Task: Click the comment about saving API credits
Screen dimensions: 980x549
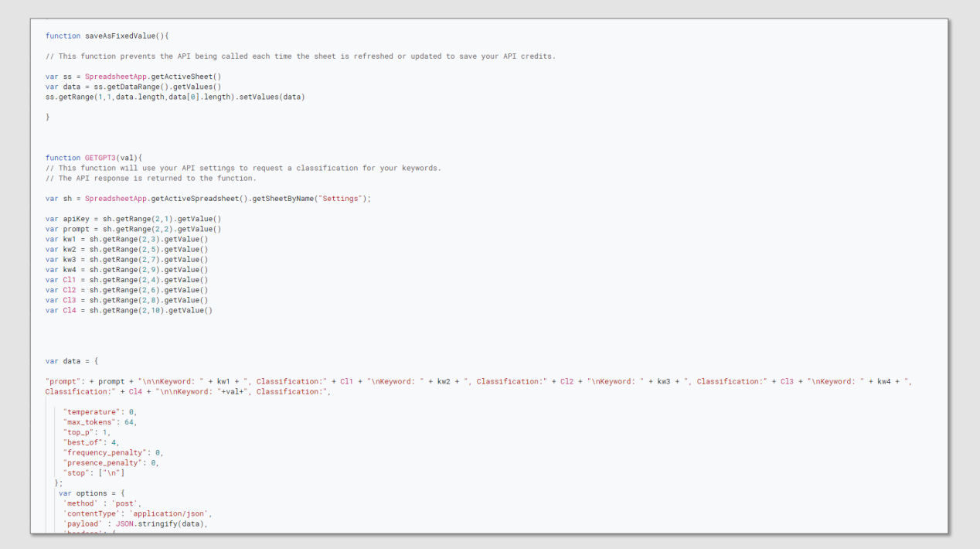Action: coord(300,56)
